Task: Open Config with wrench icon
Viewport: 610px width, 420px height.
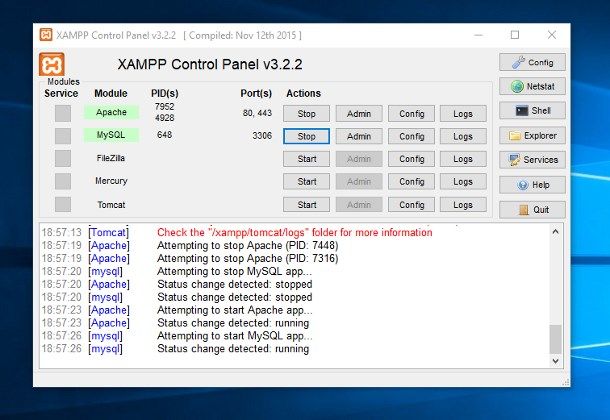Action: tap(532, 62)
